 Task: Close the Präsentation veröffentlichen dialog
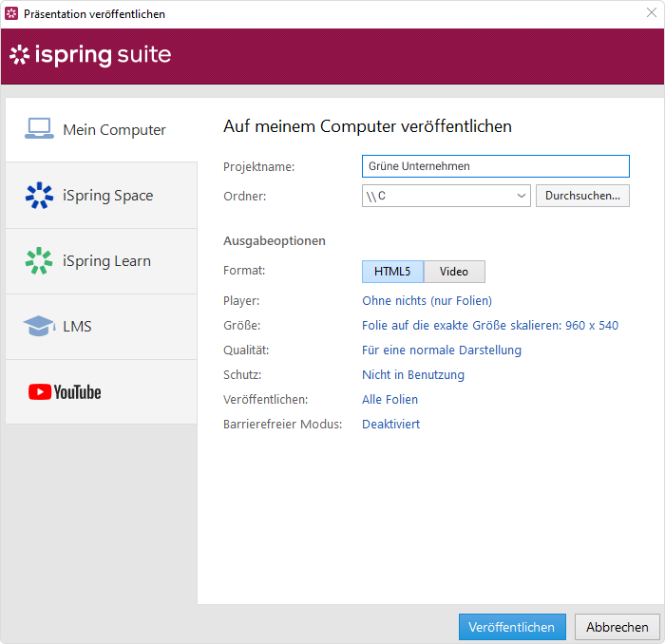(652, 12)
